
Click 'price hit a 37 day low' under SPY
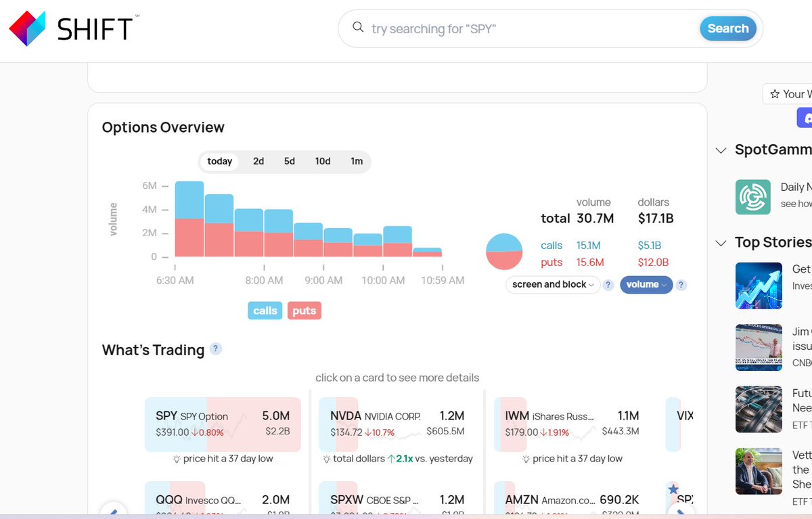click(228, 459)
